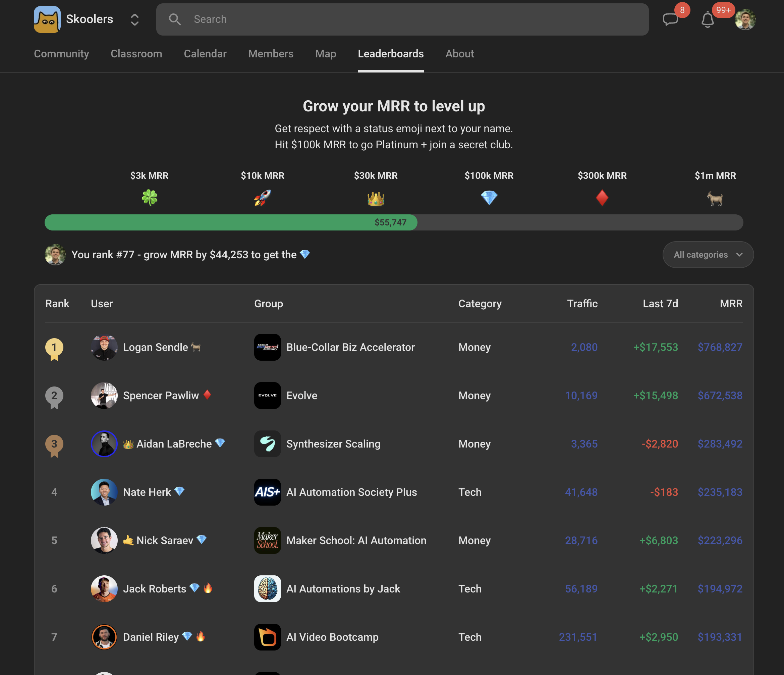Open the profile avatar in top bar
This screenshot has width=784, height=675.
[745, 20]
